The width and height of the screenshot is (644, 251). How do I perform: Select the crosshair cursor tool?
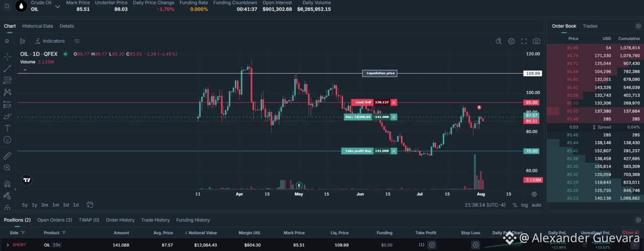[7, 56]
